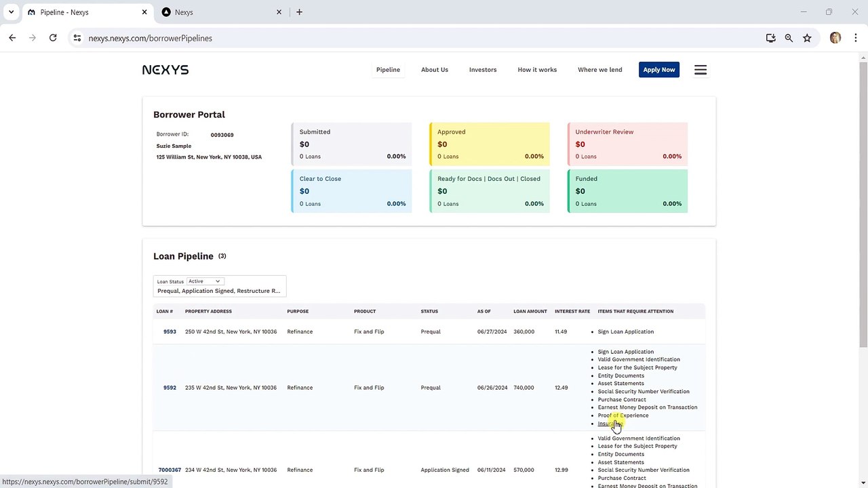Open loan number 9592
The width and height of the screenshot is (868, 488).
170,388
